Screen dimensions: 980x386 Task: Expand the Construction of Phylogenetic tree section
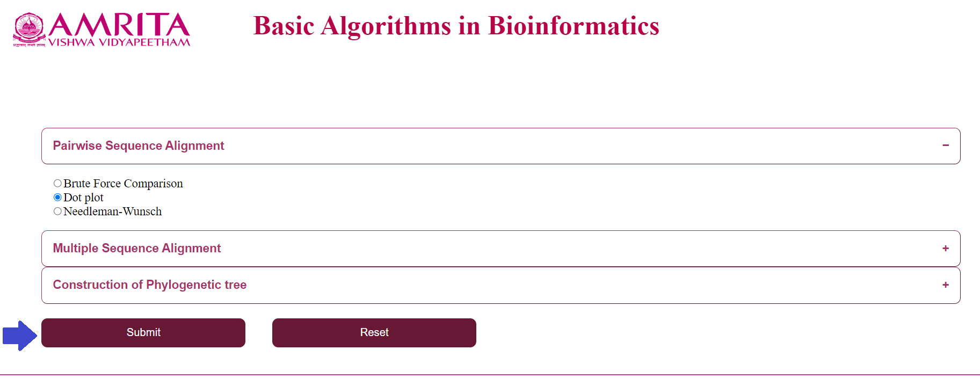tap(500, 285)
